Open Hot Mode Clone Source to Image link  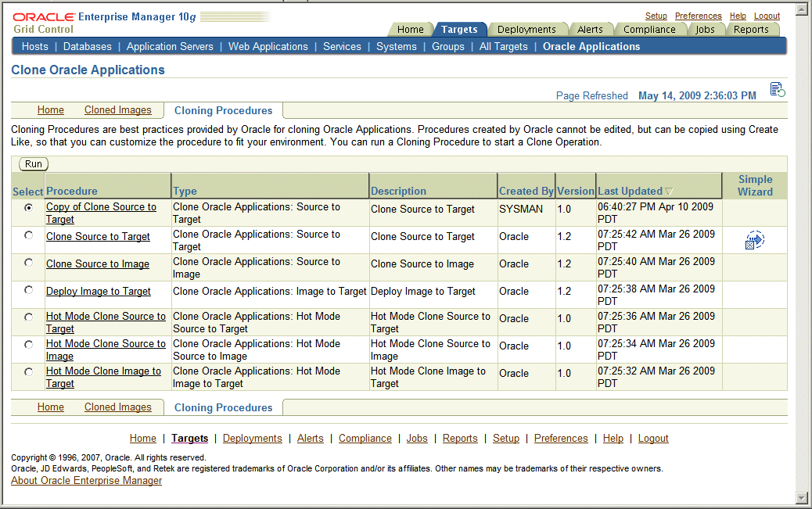pos(106,350)
